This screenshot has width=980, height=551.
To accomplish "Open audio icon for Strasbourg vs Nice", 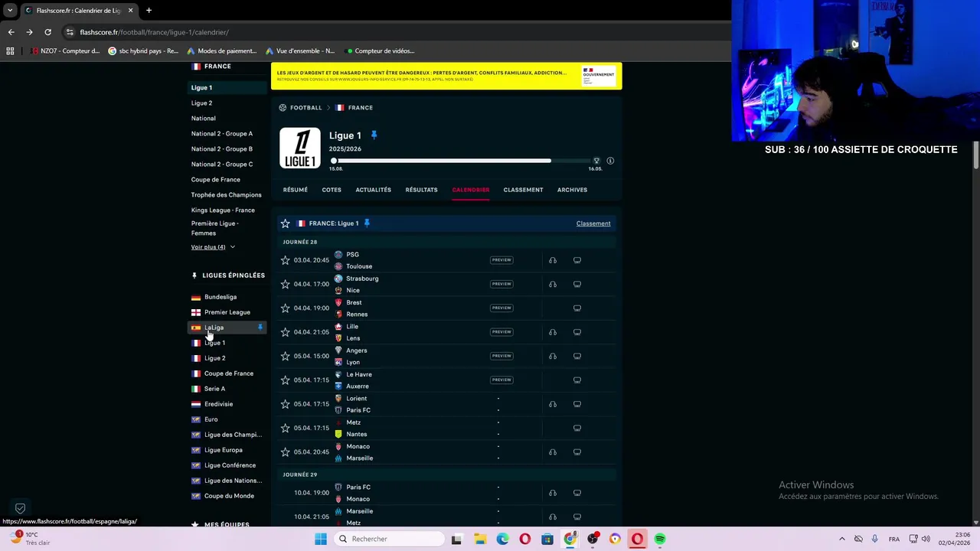I will pyautogui.click(x=553, y=284).
